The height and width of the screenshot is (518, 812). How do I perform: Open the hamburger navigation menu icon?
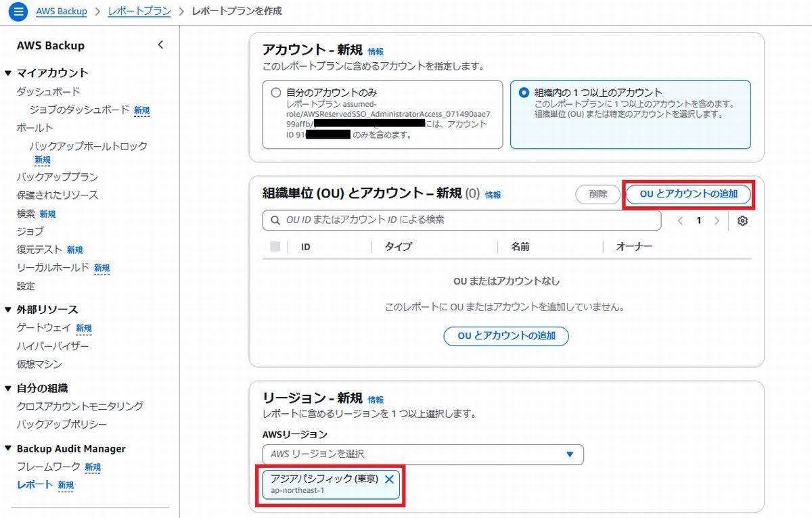click(x=18, y=11)
